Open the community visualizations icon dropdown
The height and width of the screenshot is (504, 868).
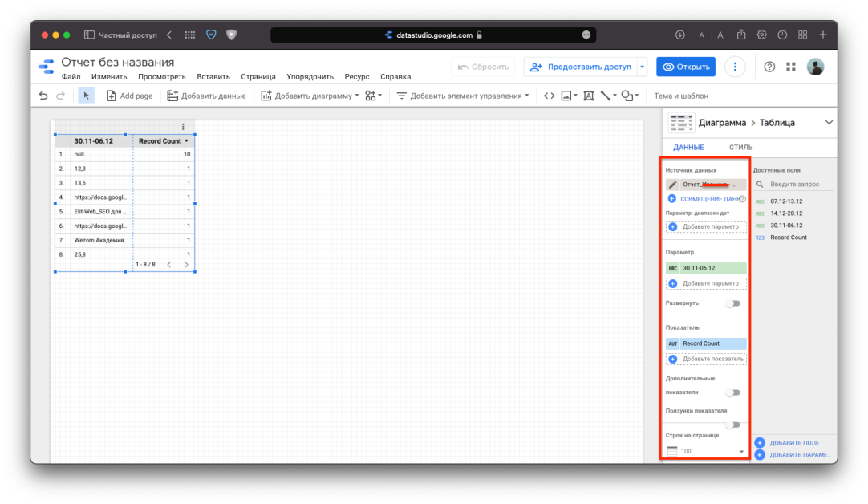pos(374,96)
